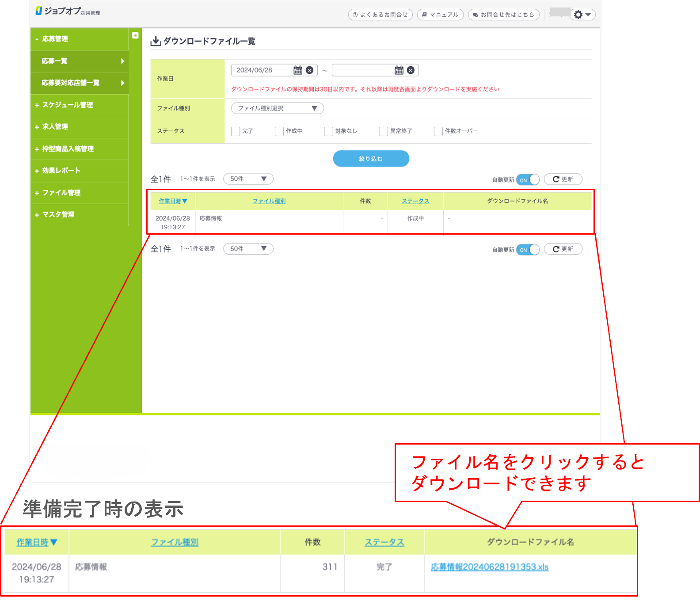Expand スケジュール管理 menu
This screenshot has height=601, width=700.
(x=80, y=105)
